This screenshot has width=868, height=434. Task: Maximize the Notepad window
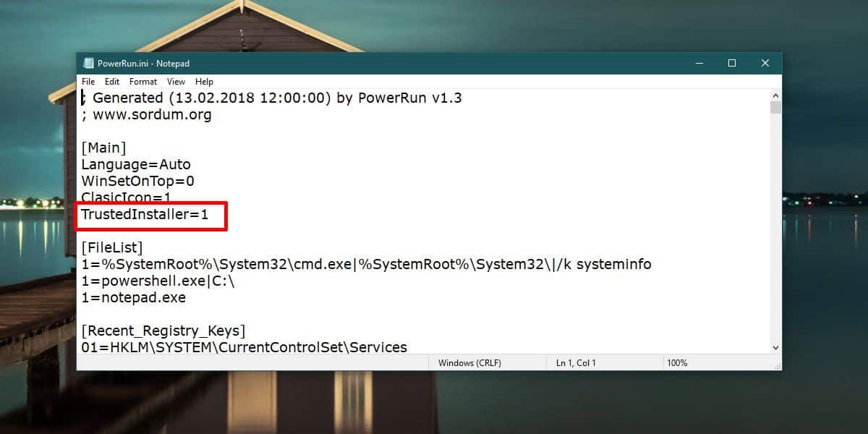pos(731,64)
